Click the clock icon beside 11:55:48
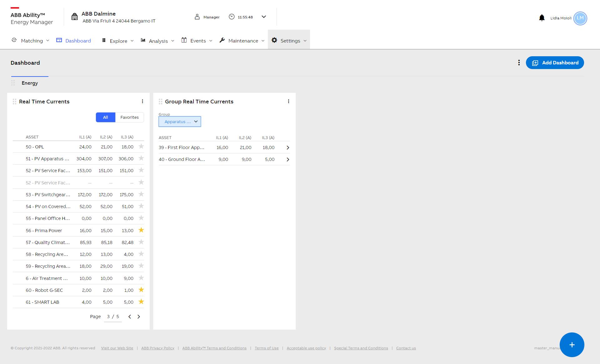600x364 pixels. pos(232,17)
